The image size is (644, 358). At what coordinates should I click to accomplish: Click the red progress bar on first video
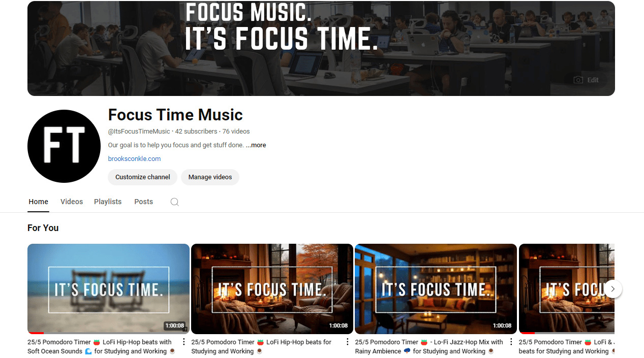click(36, 333)
